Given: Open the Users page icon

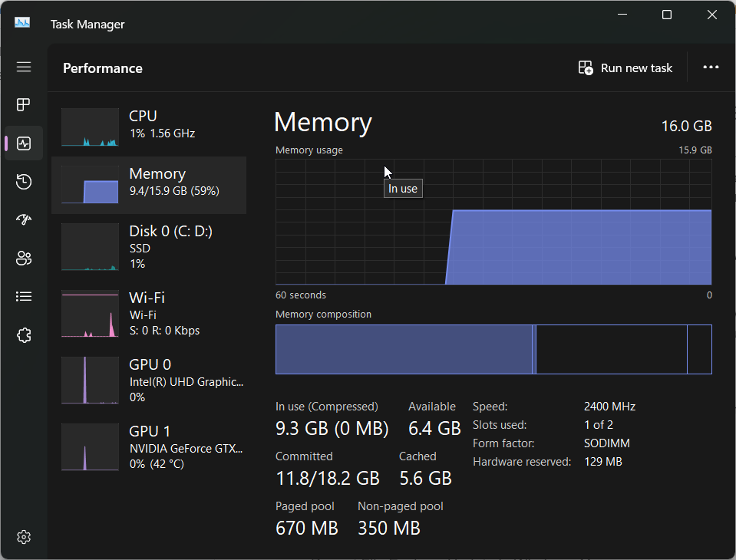Looking at the screenshot, I should pos(24,259).
